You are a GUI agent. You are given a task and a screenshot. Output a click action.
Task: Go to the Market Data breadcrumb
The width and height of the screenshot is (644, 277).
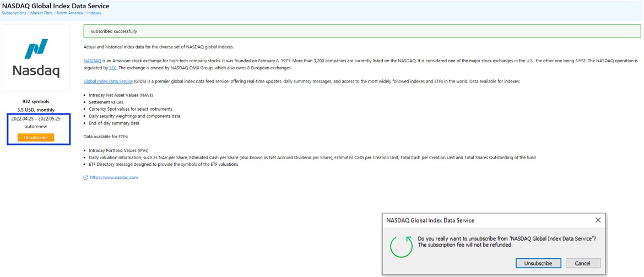coord(41,13)
